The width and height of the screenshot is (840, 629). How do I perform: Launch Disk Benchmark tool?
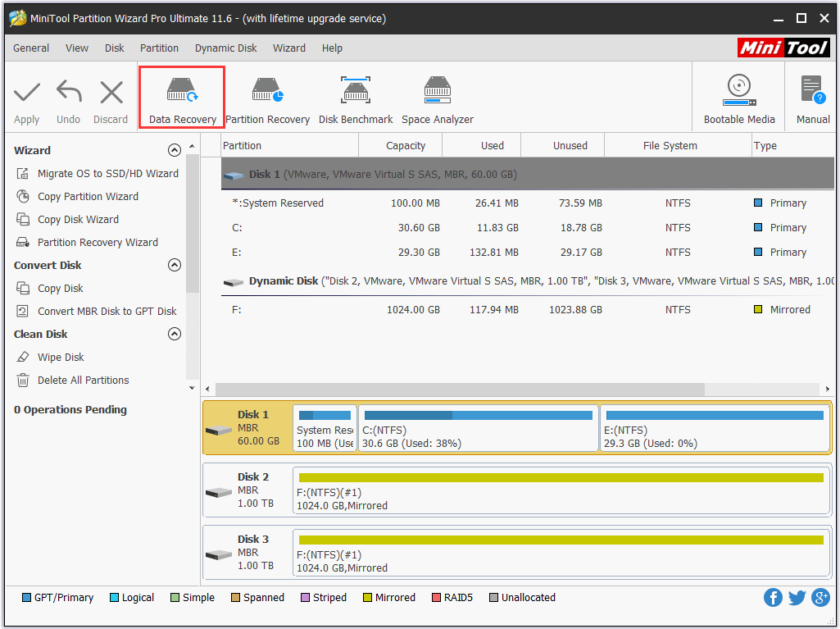pos(355,100)
